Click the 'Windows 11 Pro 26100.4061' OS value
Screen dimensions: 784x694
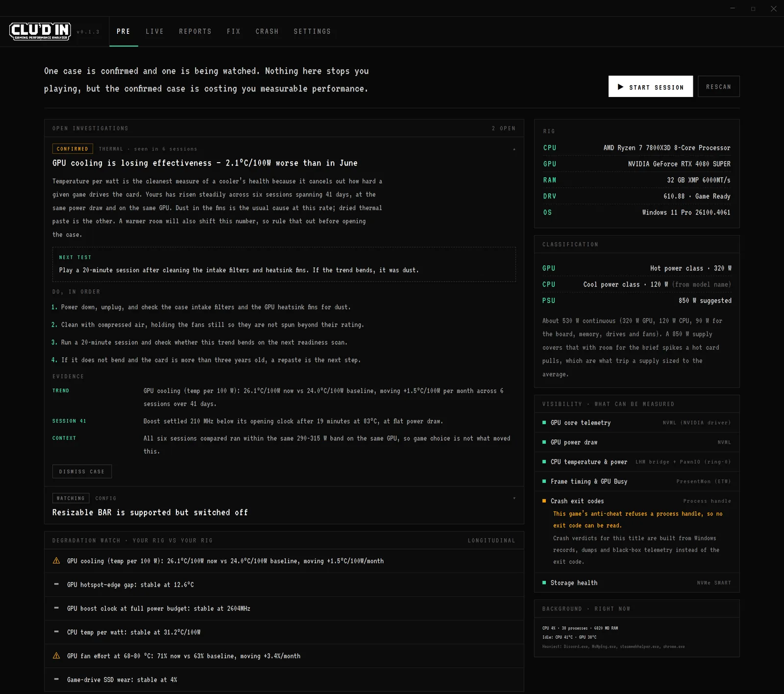click(x=686, y=213)
